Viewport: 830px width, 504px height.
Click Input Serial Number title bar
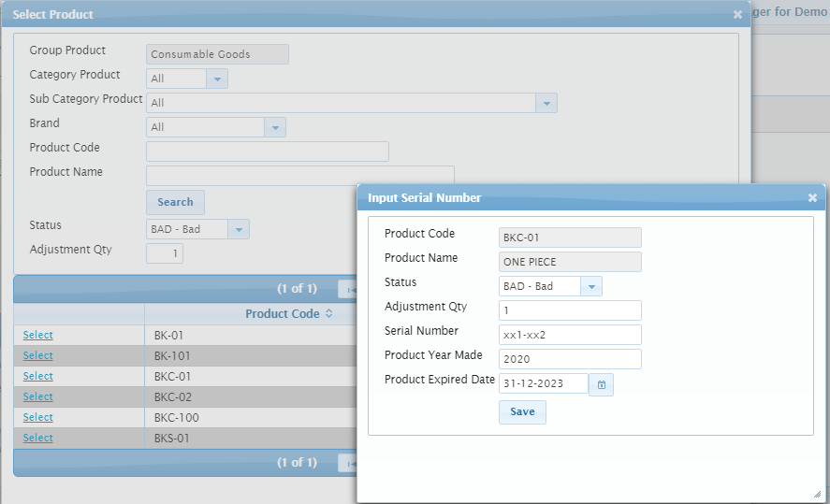[x=591, y=198]
